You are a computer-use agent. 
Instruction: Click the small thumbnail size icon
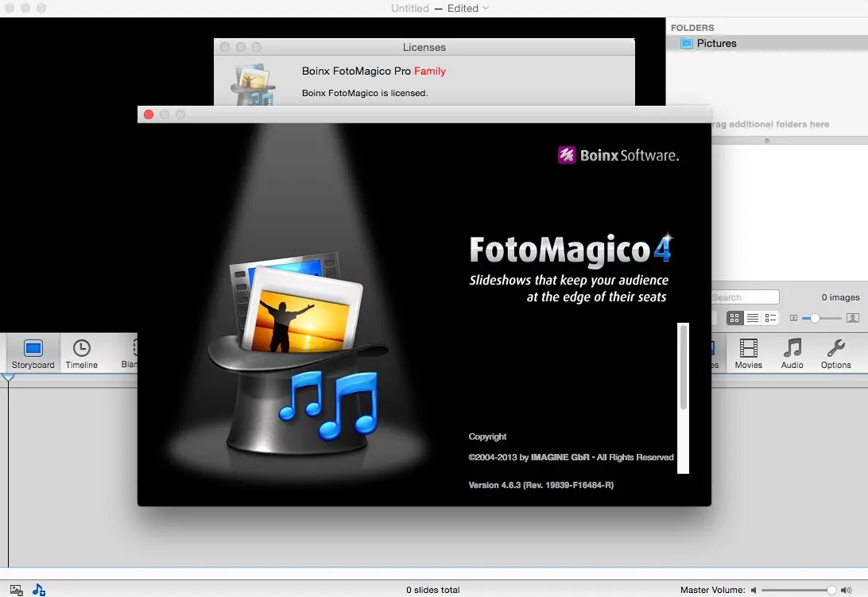[x=793, y=318]
